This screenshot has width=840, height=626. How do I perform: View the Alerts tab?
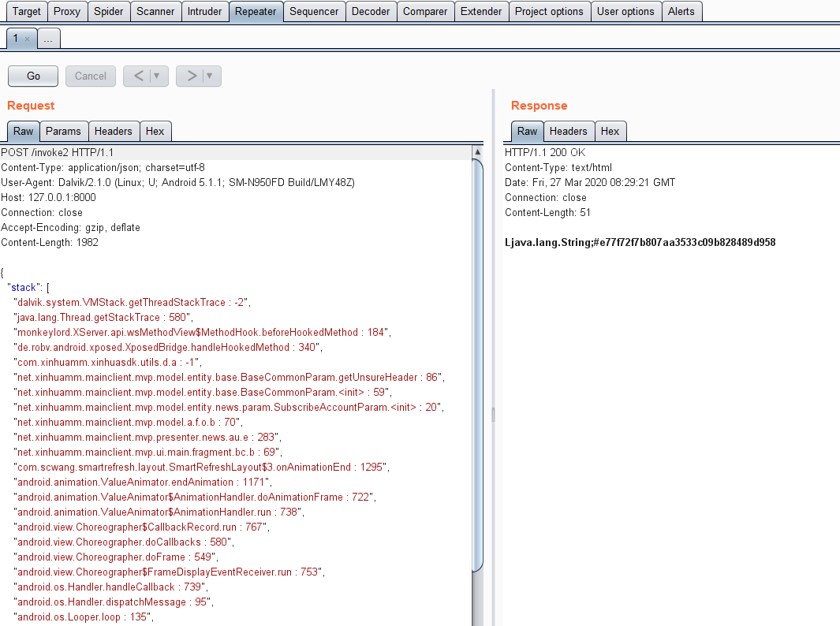click(x=681, y=11)
